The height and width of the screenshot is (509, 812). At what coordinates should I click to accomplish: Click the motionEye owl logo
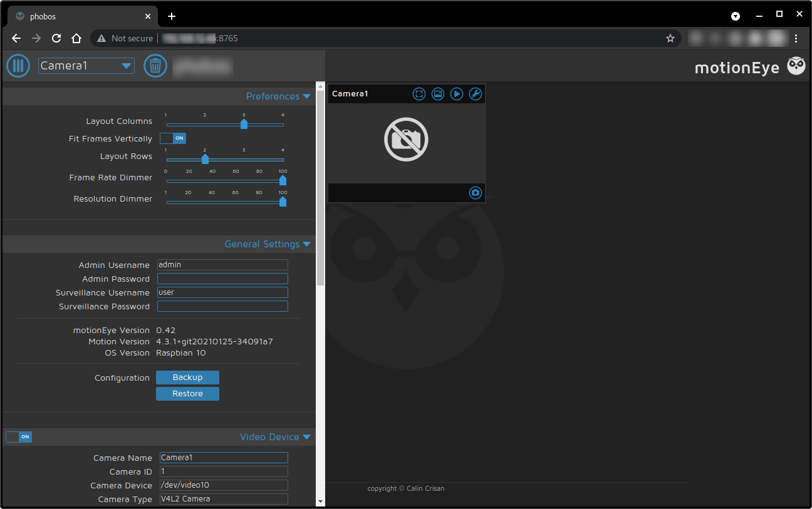796,65
